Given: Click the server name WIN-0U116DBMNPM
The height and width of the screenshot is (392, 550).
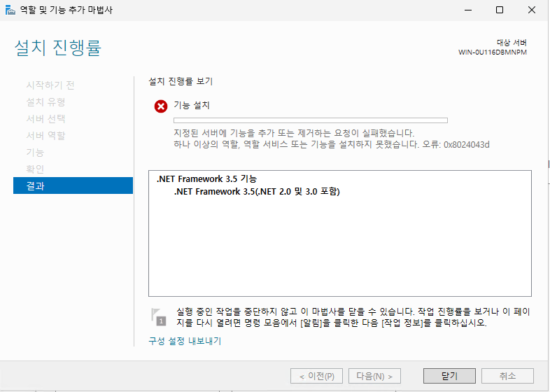Looking at the screenshot, I should click(493, 52).
